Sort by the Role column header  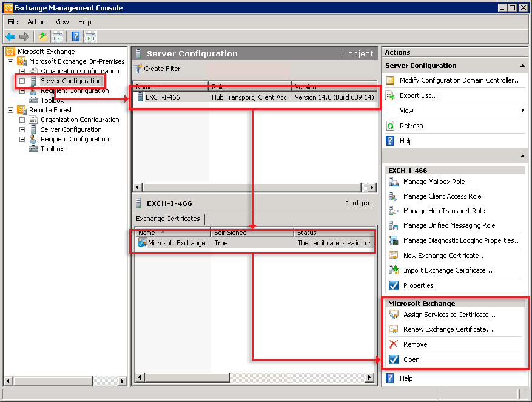(x=249, y=87)
